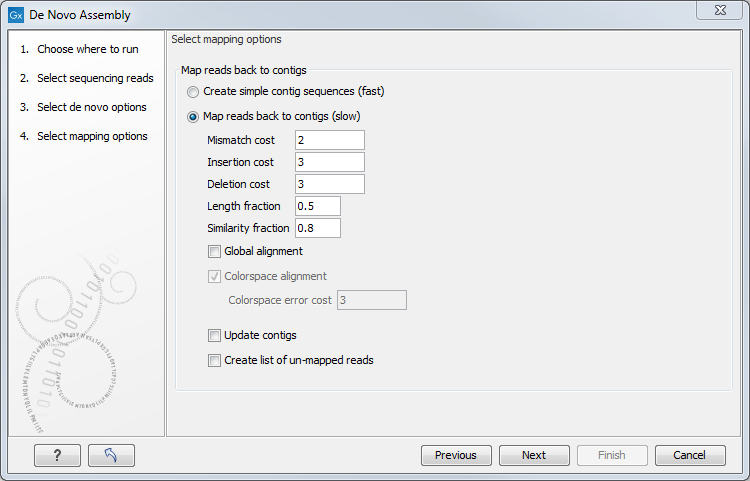This screenshot has height=481, width=750.
Task: Click the Mismatch cost input field
Action: (x=329, y=140)
